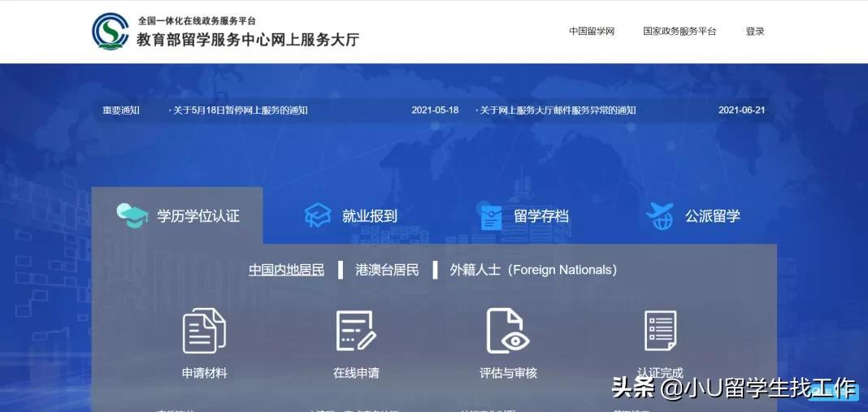
Task: Open the 中国留学网 link in the header
Action: click(x=591, y=32)
